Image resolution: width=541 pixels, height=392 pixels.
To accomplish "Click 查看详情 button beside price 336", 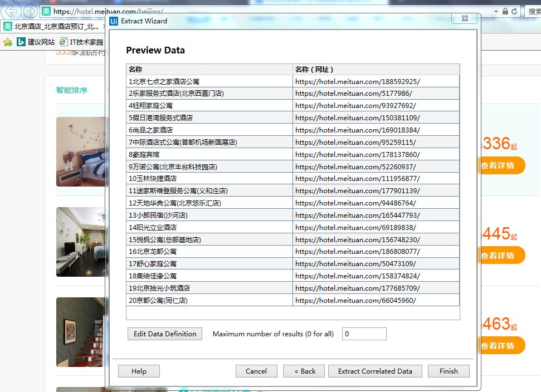I will [503, 165].
